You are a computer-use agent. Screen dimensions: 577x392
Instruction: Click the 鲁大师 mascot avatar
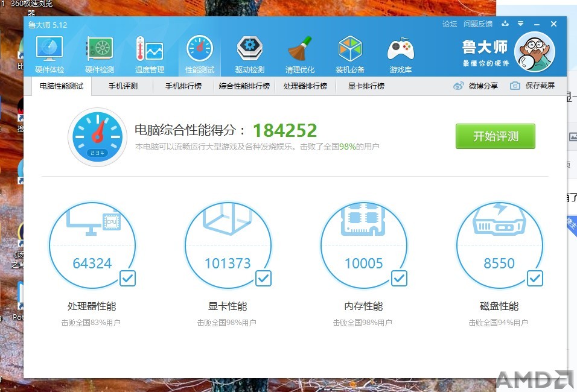pos(534,52)
